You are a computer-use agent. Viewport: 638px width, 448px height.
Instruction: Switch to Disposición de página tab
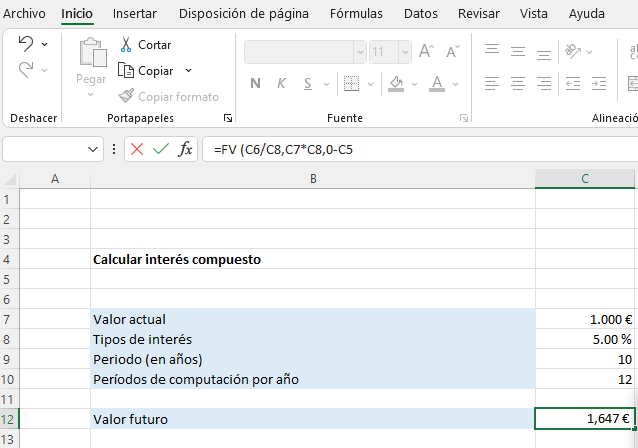click(x=244, y=13)
